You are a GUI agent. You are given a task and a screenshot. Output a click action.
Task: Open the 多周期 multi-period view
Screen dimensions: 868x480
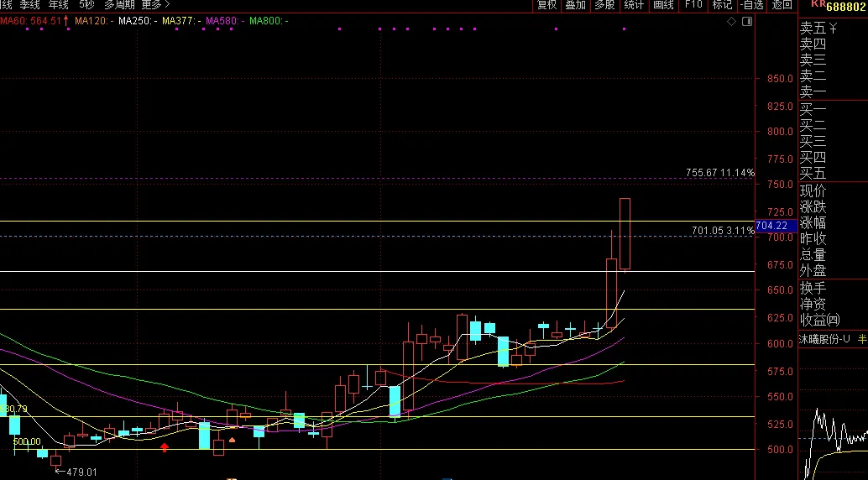coord(119,5)
